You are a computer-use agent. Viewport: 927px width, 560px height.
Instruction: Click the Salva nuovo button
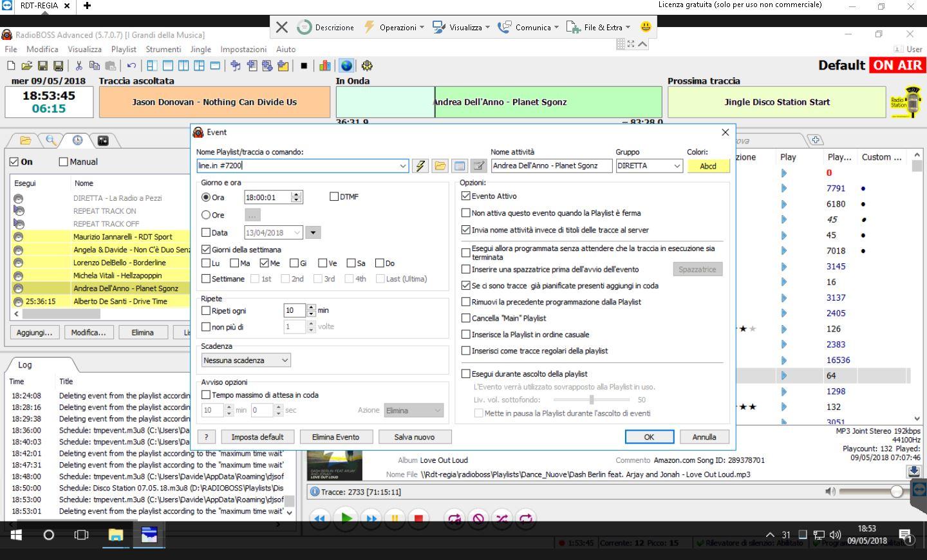click(414, 437)
